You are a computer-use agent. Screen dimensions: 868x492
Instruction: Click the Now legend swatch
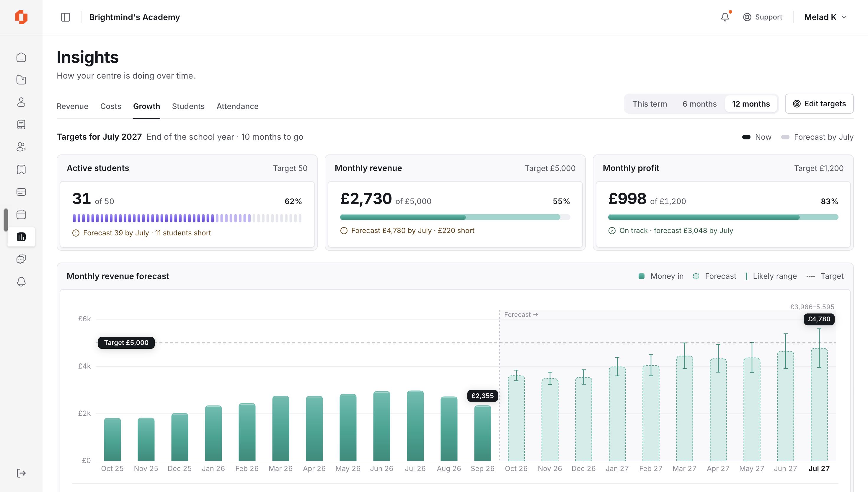click(746, 137)
